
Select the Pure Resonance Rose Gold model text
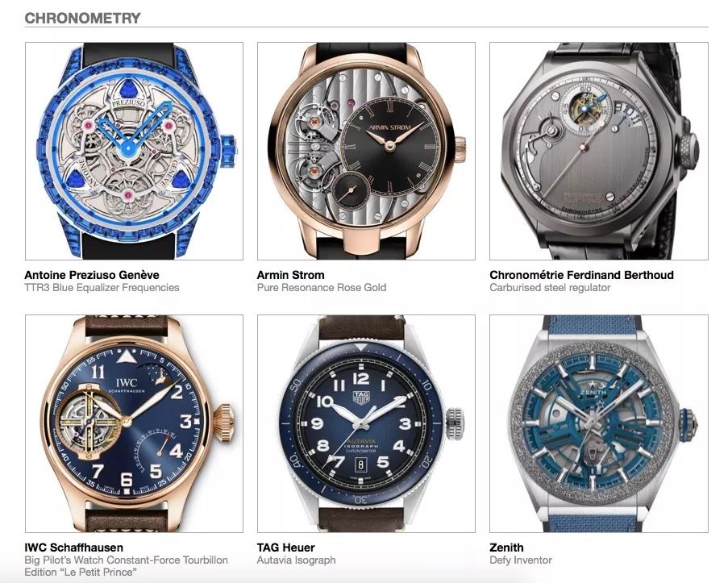pos(322,288)
